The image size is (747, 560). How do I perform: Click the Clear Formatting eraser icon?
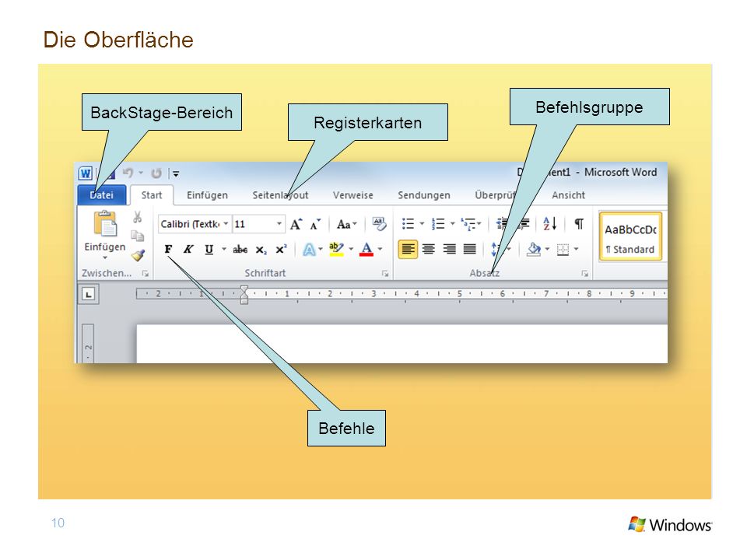coord(379,224)
